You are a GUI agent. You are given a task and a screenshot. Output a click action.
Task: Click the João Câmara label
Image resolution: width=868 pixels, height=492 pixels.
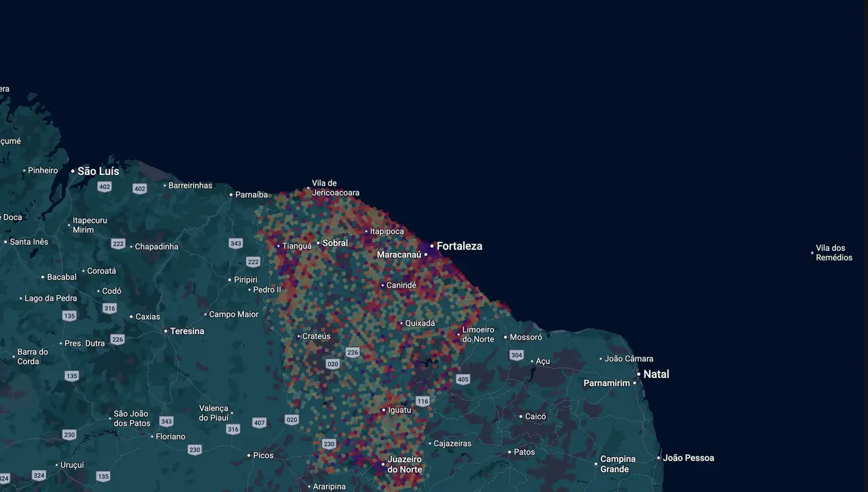click(x=629, y=359)
